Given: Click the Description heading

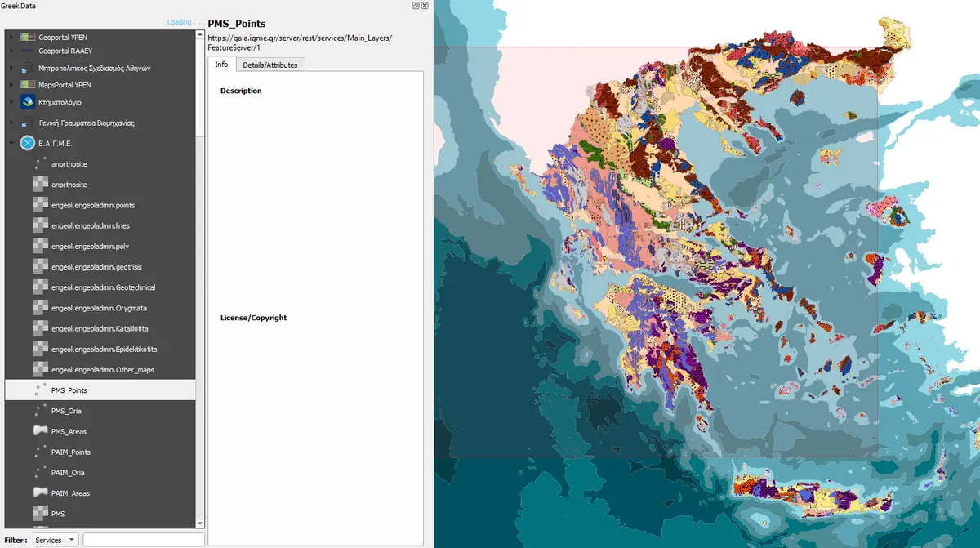Looking at the screenshot, I should (x=241, y=91).
